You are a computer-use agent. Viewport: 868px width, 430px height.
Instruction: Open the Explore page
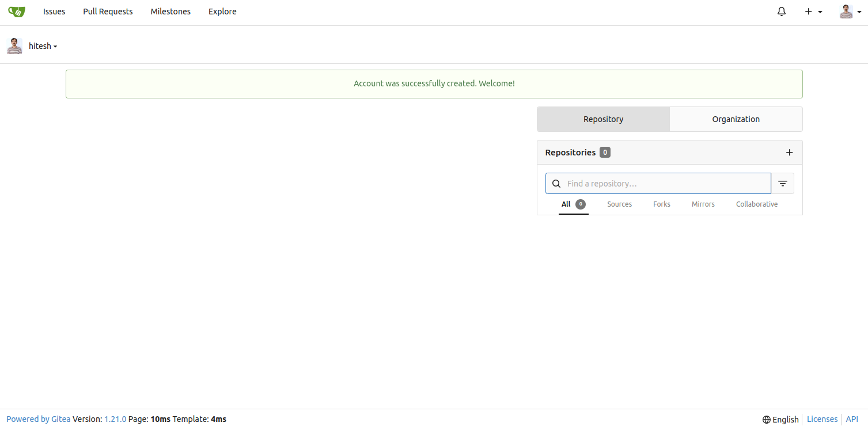point(222,12)
